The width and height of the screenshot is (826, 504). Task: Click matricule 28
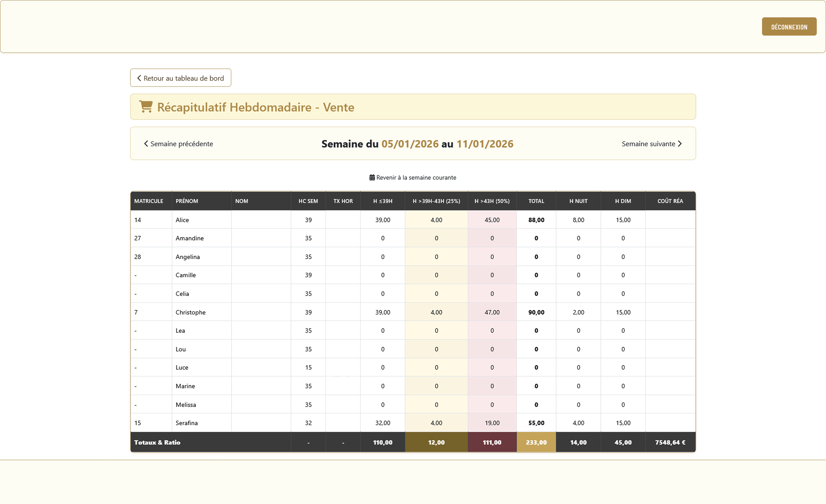pos(137,257)
